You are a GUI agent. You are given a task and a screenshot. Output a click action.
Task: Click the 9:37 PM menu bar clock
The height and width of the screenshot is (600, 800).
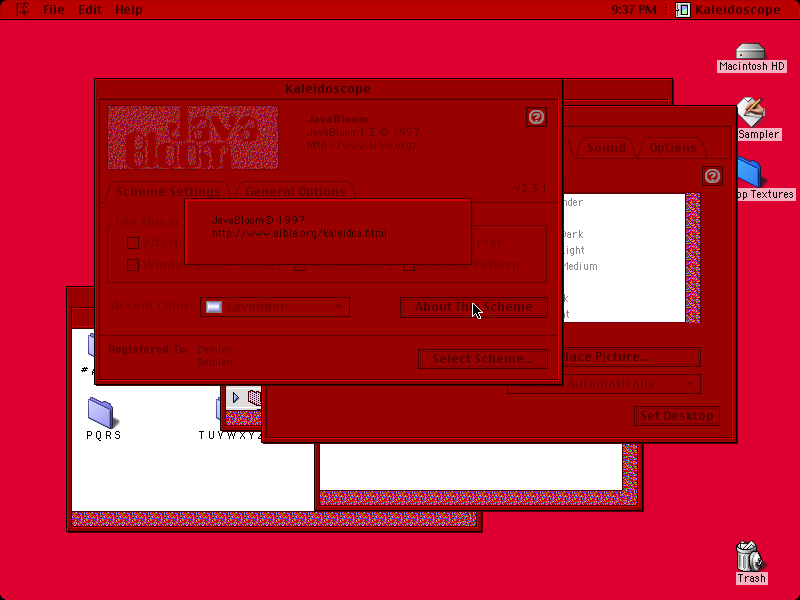634,10
